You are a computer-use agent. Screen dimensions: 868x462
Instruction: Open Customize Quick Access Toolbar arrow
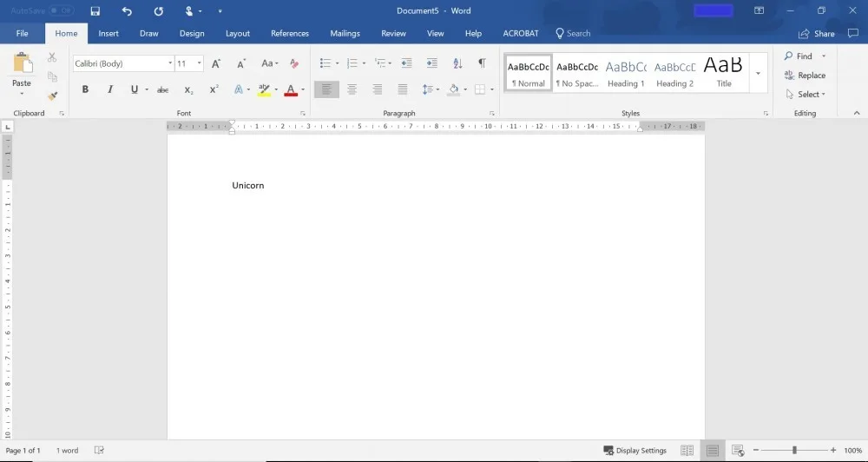pos(220,11)
